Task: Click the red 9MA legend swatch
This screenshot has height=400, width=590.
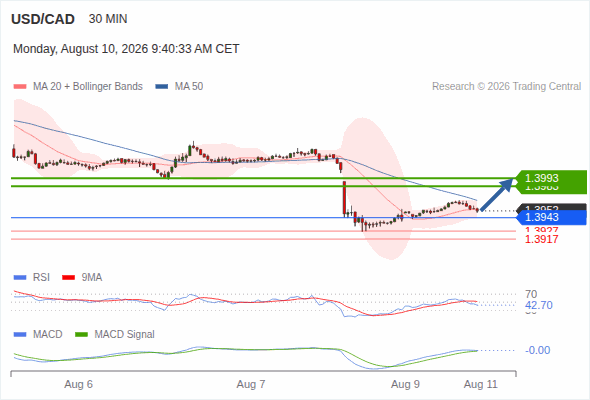Action: coord(68,278)
